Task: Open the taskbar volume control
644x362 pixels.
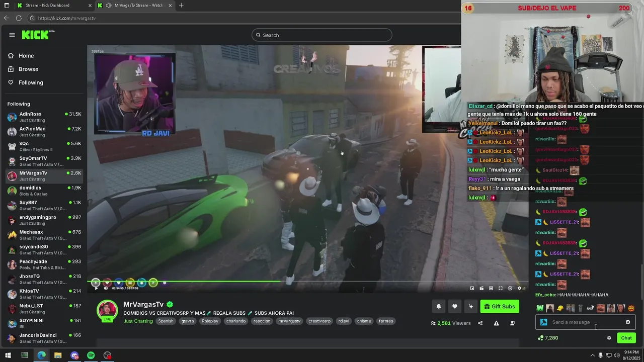Action: (617, 355)
